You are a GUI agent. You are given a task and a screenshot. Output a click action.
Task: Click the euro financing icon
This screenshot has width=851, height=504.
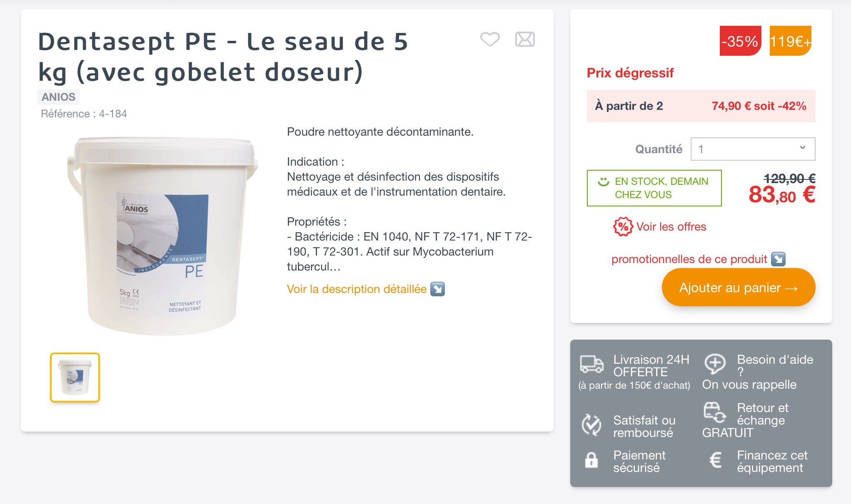pyautogui.click(x=715, y=460)
